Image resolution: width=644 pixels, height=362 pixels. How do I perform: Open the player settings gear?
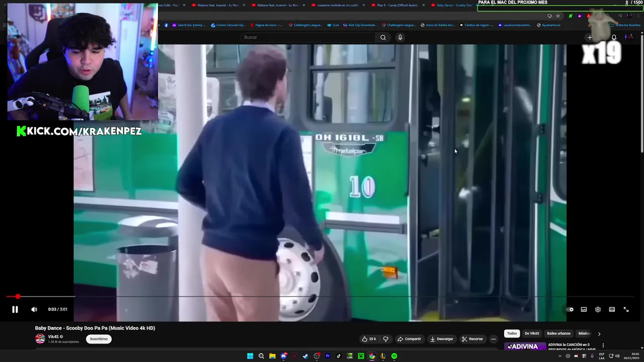[x=598, y=310]
